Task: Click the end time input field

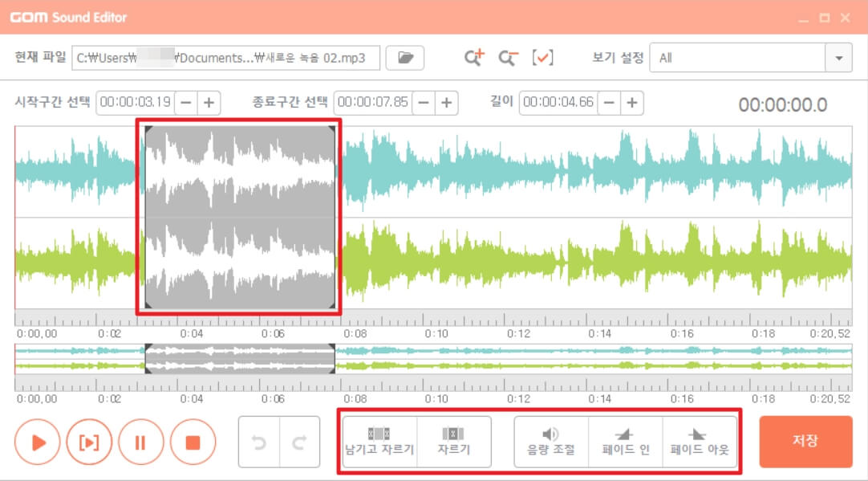Action: point(371,102)
